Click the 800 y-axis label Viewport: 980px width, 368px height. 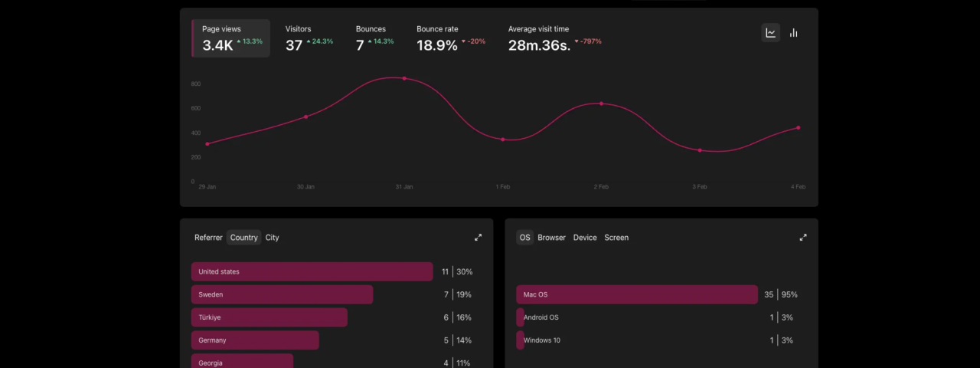click(x=196, y=84)
